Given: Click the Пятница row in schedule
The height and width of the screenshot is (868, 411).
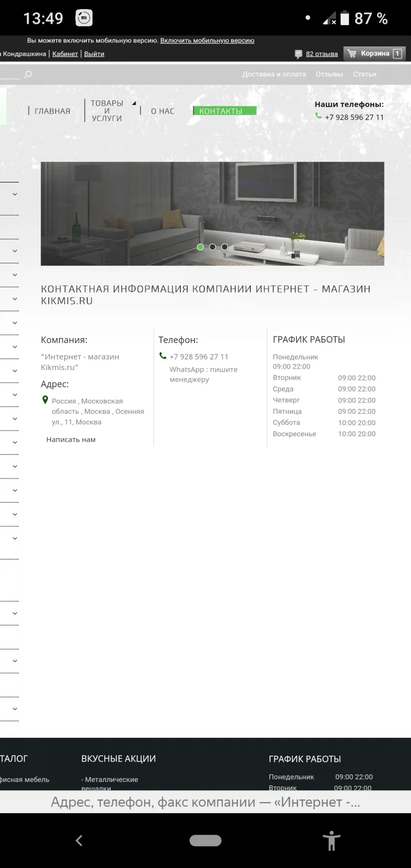Looking at the screenshot, I should click(324, 411).
